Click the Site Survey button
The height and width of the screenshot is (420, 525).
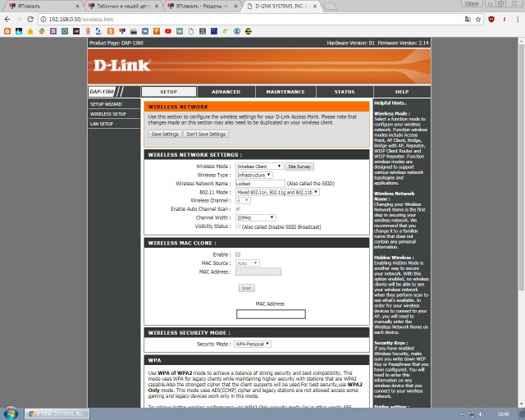pyautogui.click(x=299, y=167)
